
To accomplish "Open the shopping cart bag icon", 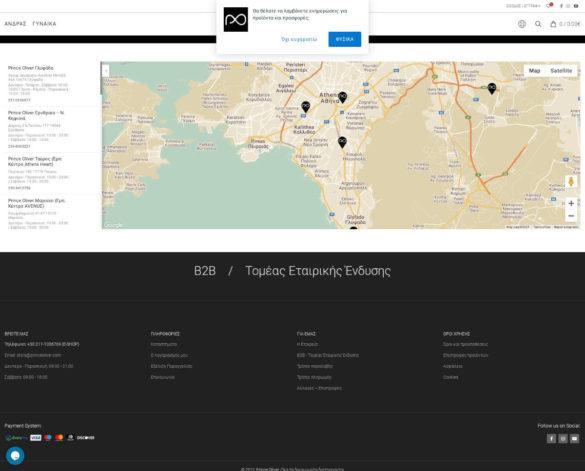I will [553, 24].
